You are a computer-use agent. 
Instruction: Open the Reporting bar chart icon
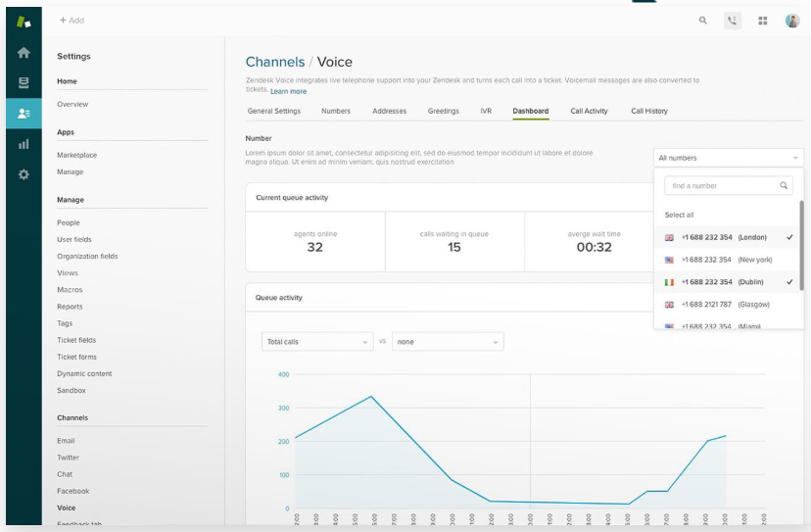(24, 144)
